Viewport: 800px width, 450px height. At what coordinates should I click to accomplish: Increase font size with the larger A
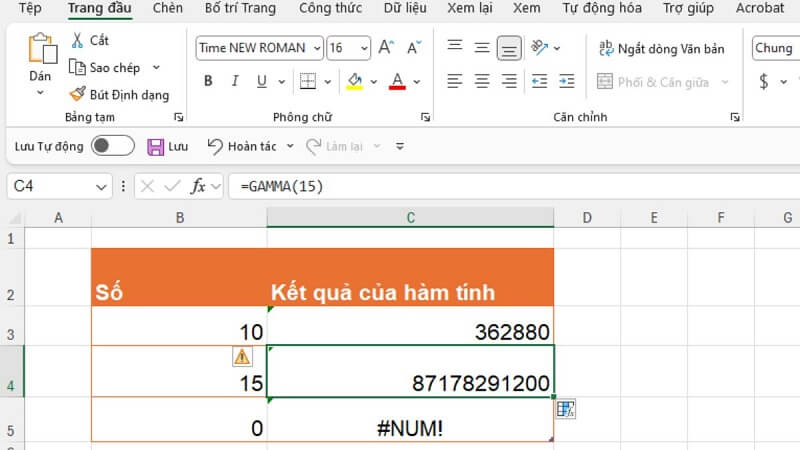click(386, 48)
